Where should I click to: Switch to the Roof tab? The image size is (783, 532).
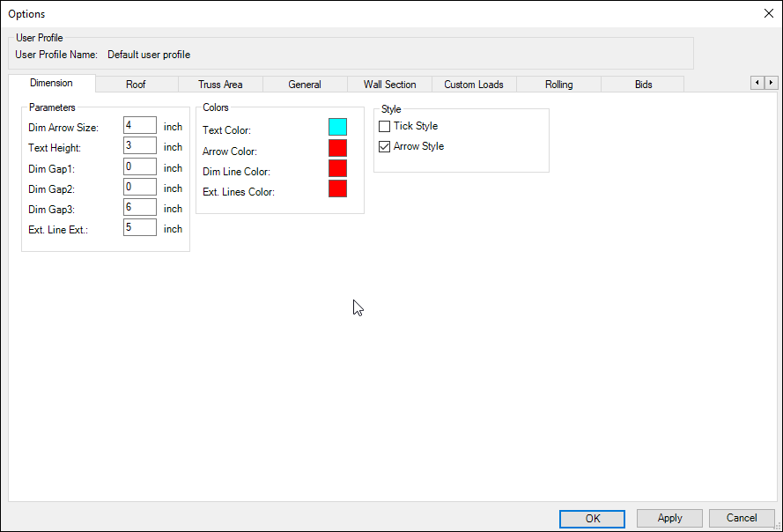[x=136, y=85]
